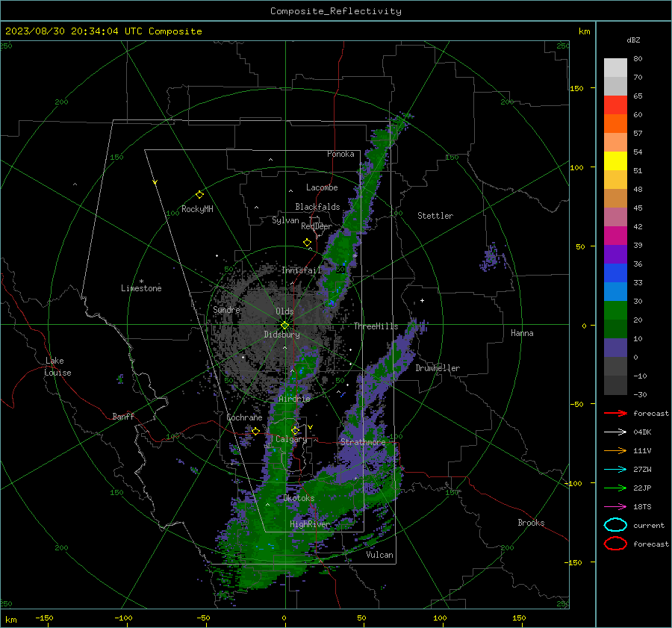Viewport: 672px width, 628px height.
Task: Select the slate purple 0-10 dBZ swatch
Action: [615, 348]
